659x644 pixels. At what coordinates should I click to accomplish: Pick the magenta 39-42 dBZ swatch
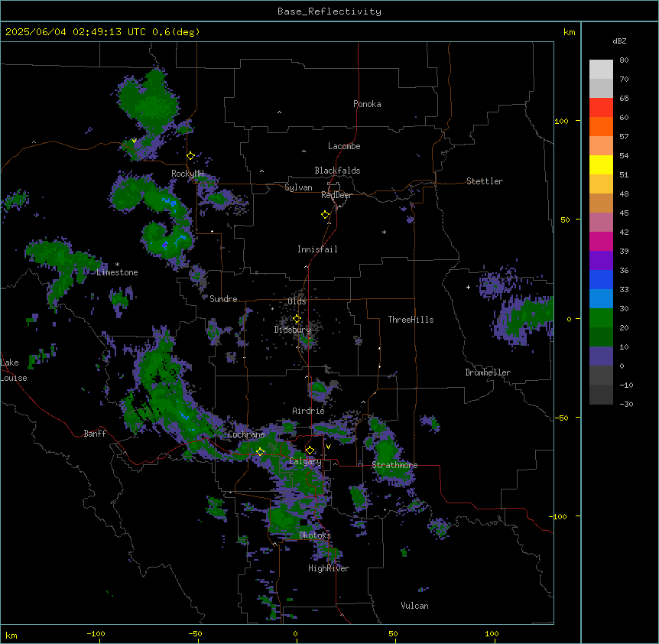[x=601, y=241]
